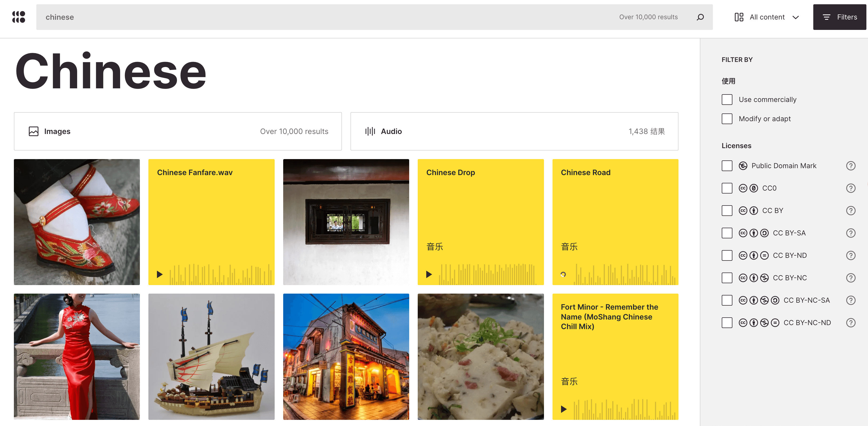The width and height of the screenshot is (868, 426).
Task: Check the Modify or adapt option
Action: click(x=727, y=119)
